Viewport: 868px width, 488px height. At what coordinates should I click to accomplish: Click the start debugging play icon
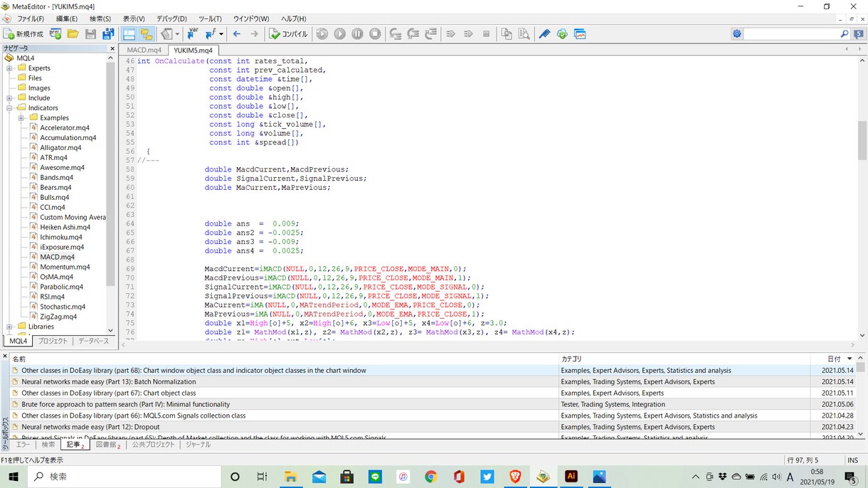[x=339, y=33]
